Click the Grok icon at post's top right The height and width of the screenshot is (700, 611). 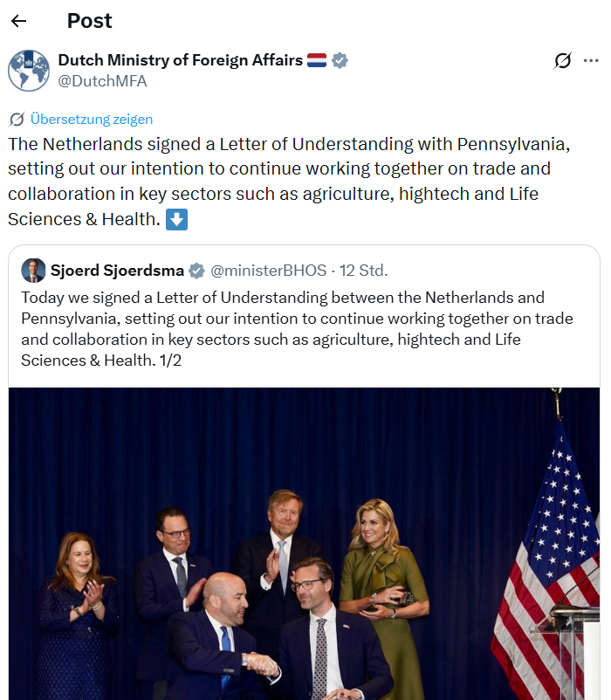coord(563,60)
